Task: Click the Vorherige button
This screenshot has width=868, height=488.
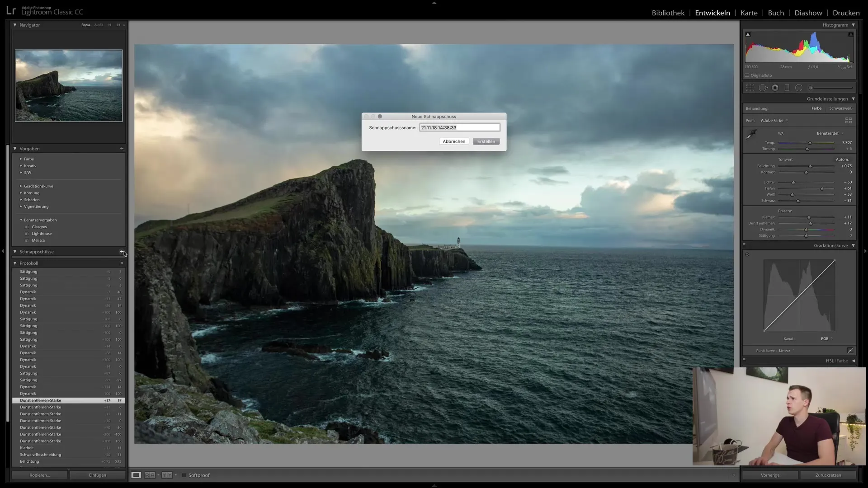Action: tap(770, 475)
